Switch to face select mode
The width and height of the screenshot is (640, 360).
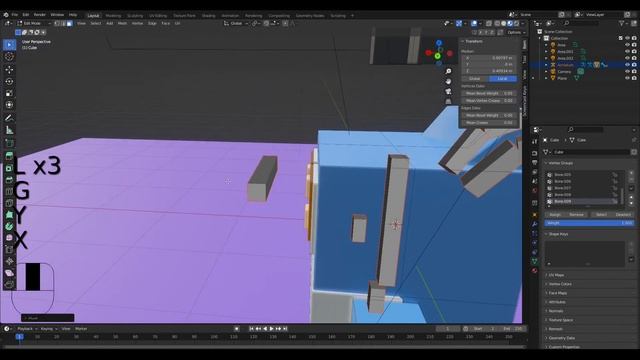[69, 23]
